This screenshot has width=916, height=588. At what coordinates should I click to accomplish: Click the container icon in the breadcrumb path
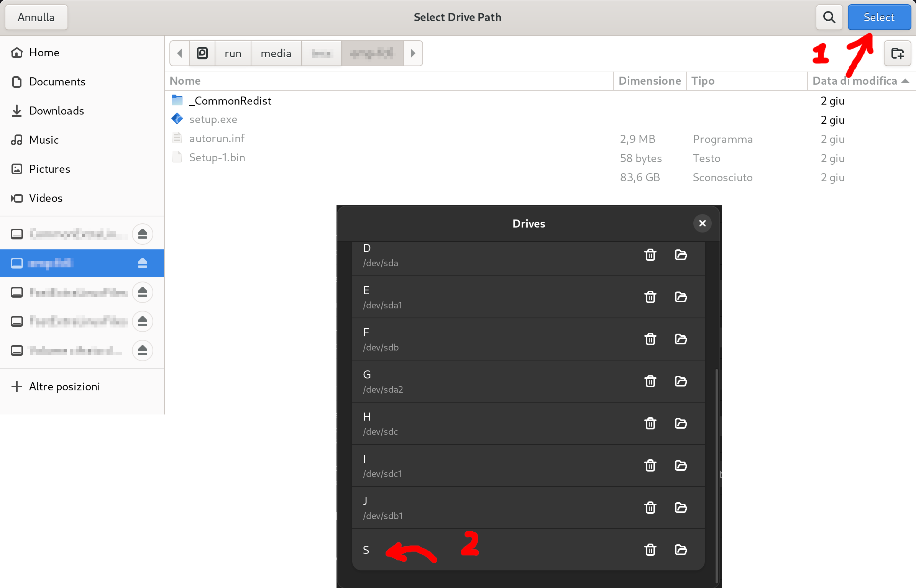pyautogui.click(x=202, y=53)
